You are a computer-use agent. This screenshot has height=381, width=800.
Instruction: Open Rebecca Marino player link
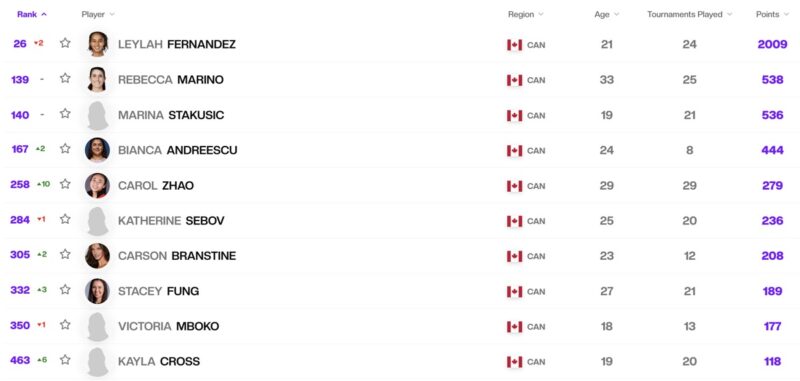click(171, 80)
